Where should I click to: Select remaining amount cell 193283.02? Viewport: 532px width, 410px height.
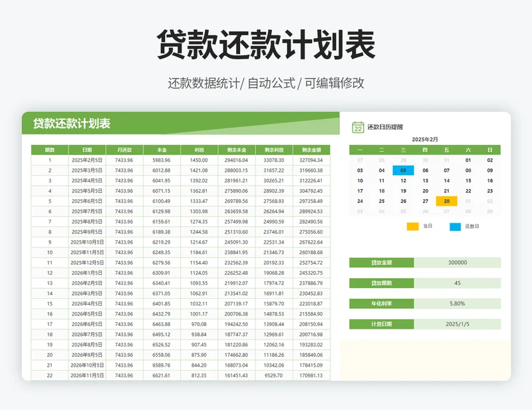(311, 345)
